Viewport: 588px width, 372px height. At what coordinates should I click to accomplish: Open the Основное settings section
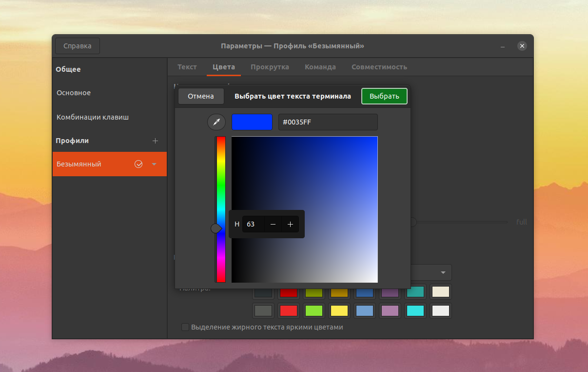pyautogui.click(x=110, y=93)
